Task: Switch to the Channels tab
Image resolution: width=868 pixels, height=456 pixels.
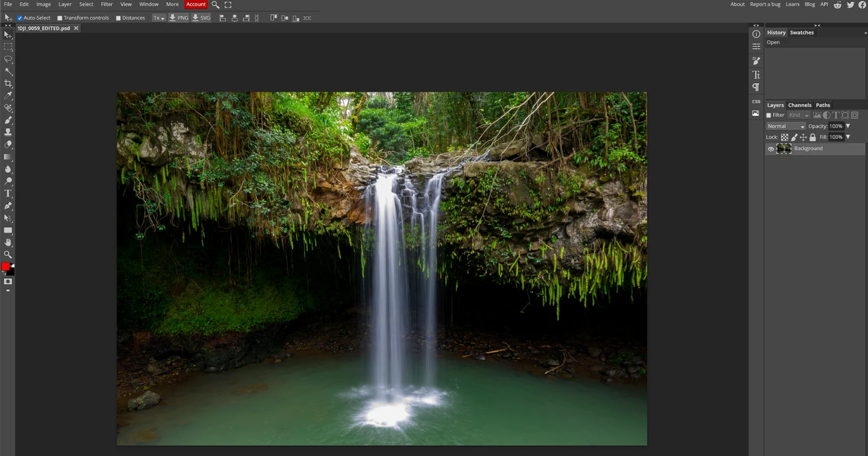Action: click(x=799, y=105)
